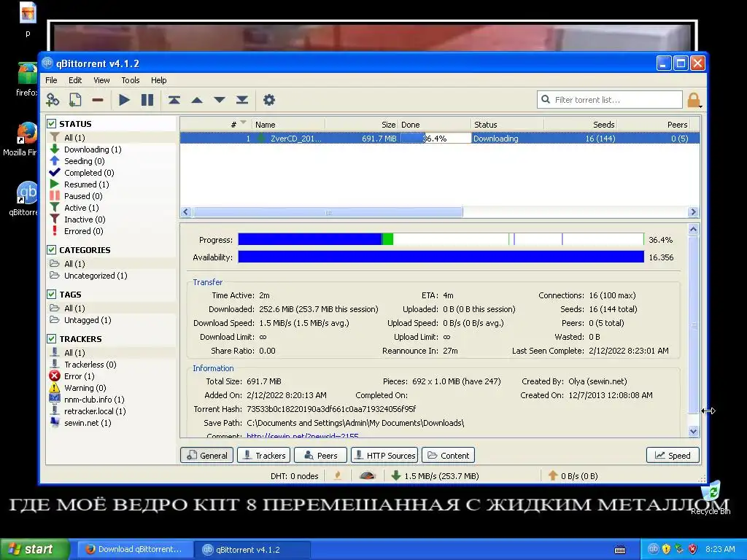The height and width of the screenshot is (560, 747).
Task: Select nnm-club.info (1) tracker
Action: click(x=94, y=400)
